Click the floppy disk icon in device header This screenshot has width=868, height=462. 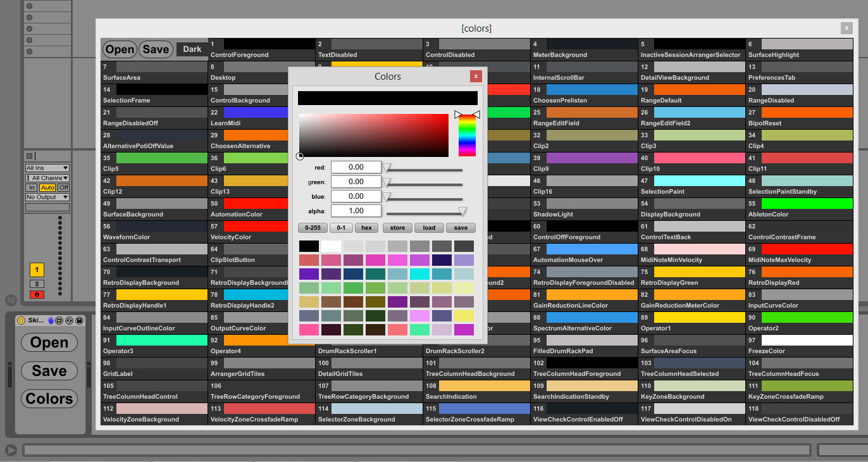click(x=79, y=321)
